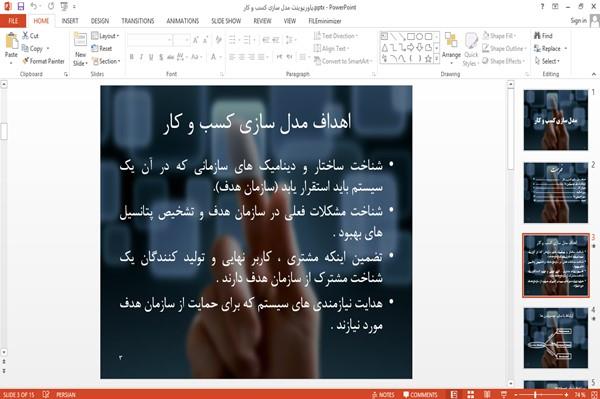600x399 pixels.
Task: Activate the Format Painter
Action: [x=43, y=61]
